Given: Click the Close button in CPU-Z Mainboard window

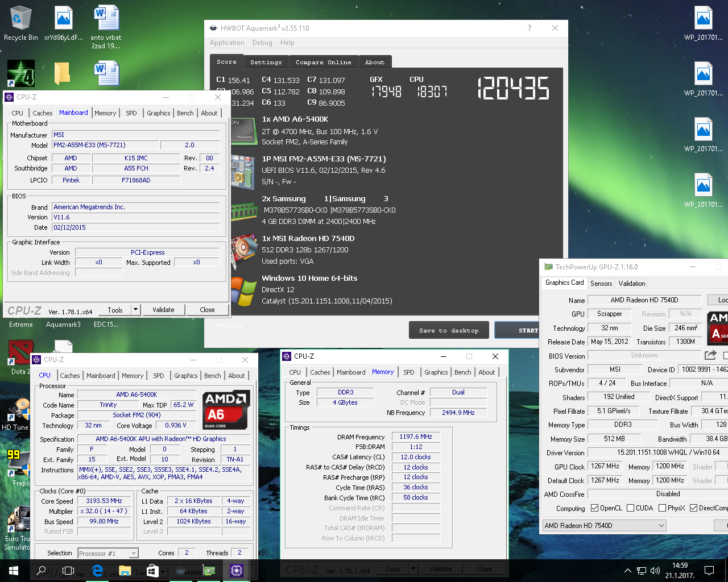Looking at the screenshot, I should tap(207, 310).
